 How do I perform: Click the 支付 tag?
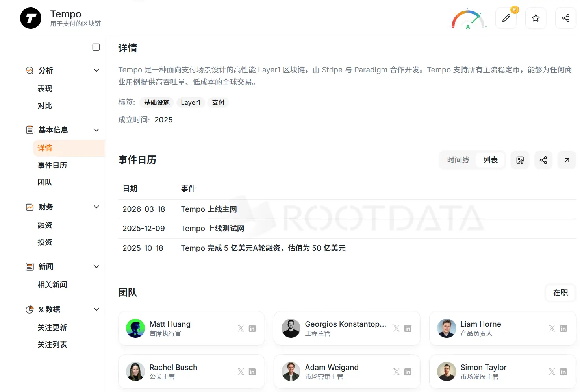point(218,102)
